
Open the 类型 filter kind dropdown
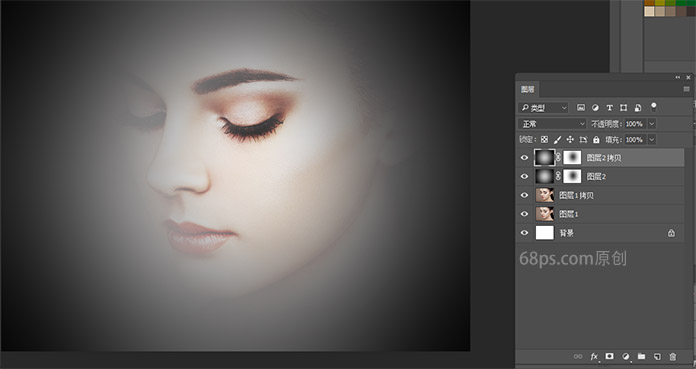click(543, 107)
